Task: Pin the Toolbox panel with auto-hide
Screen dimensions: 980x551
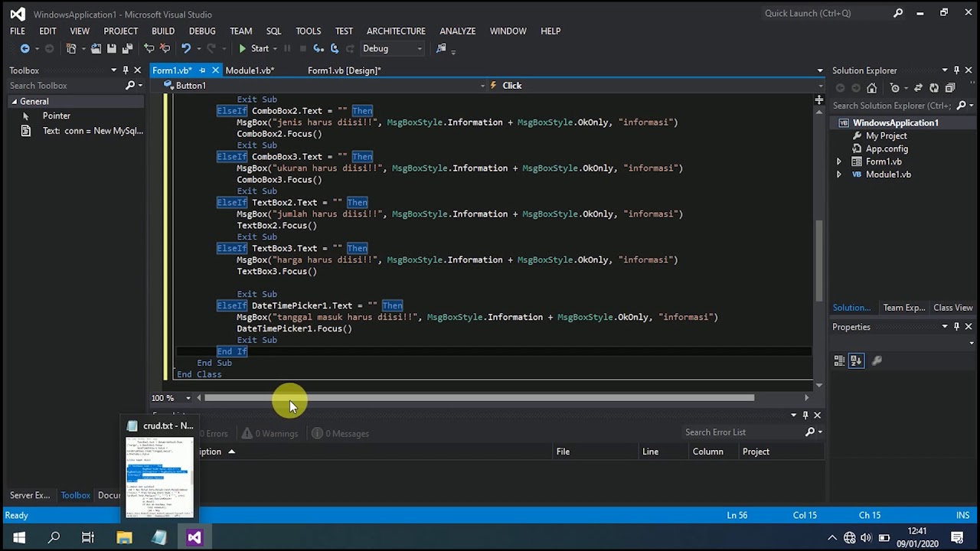Action: [126, 70]
